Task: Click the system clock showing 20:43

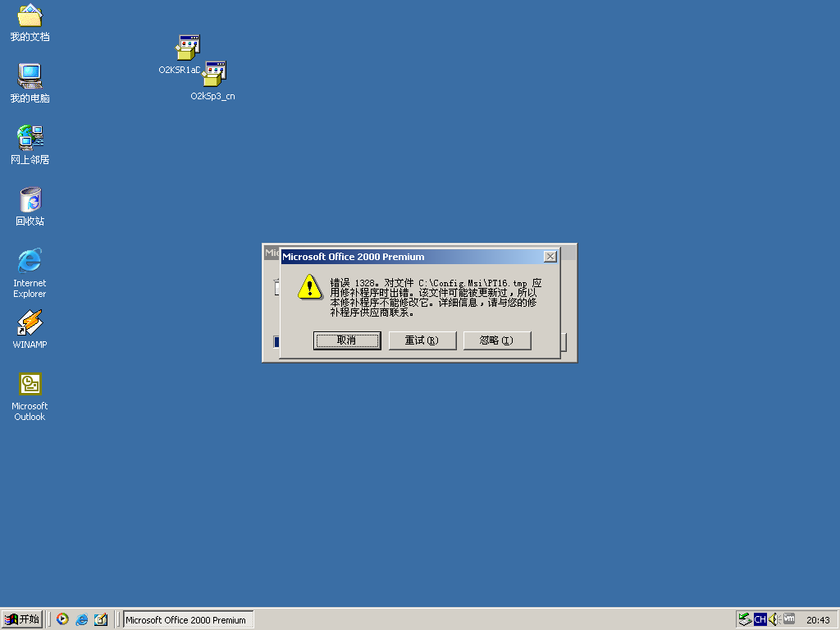Action: point(817,619)
